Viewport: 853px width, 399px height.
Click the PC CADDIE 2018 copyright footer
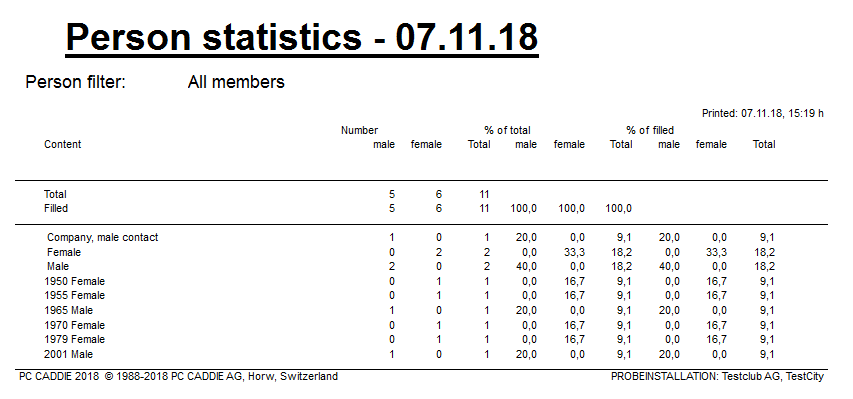pos(178,376)
